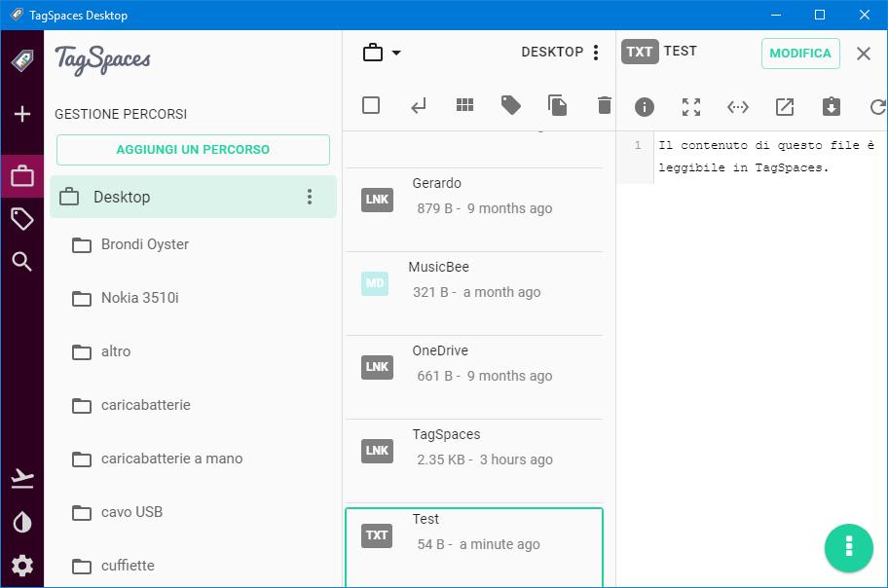Toggle the select-all checkbox in file toolbar
The width and height of the screenshot is (888, 588).
[x=371, y=105]
